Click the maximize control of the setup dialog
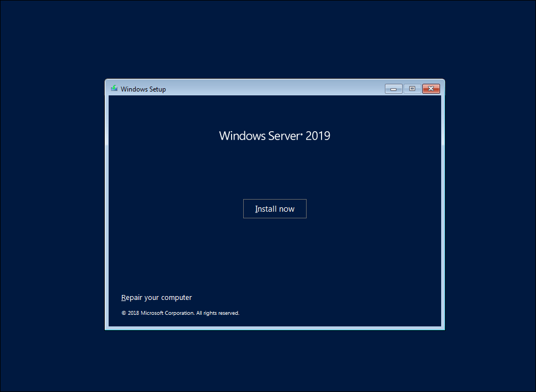Image resolution: width=536 pixels, height=392 pixels. point(412,88)
